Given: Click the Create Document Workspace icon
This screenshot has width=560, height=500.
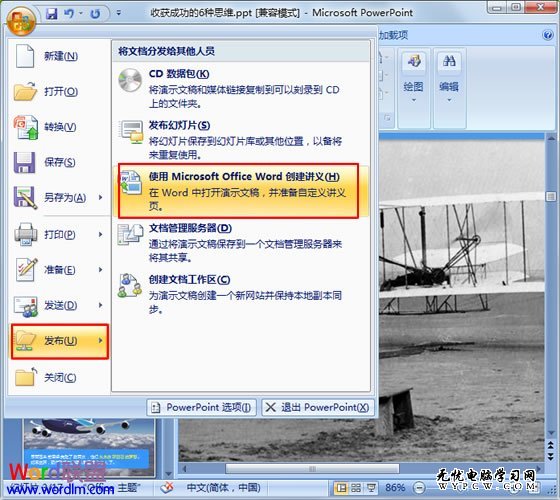Looking at the screenshot, I should pos(130,285).
